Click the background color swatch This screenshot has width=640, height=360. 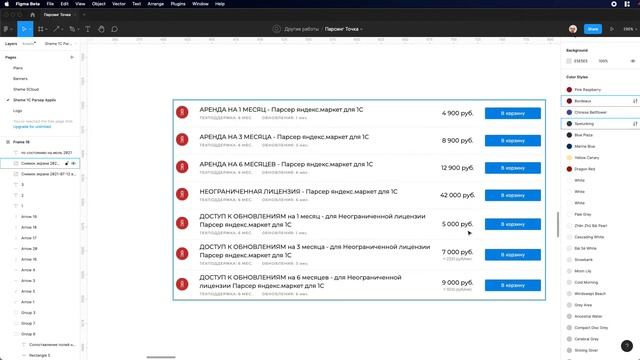(569, 61)
